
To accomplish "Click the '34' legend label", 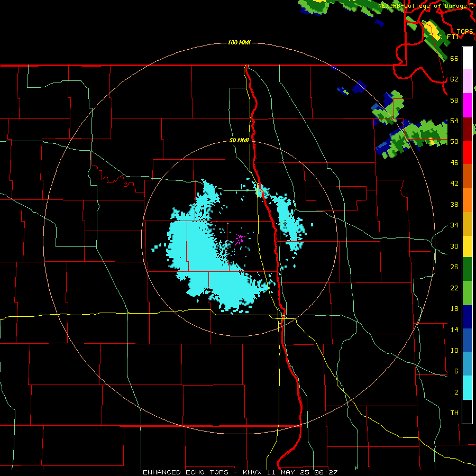I will 454,225.
